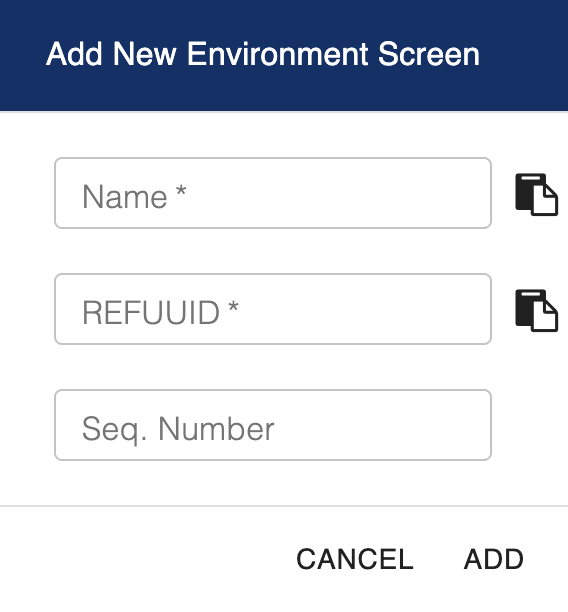This screenshot has width=568, height=612.
Task: Select the optional sequence number box
Action: click(x=273, y=425)
